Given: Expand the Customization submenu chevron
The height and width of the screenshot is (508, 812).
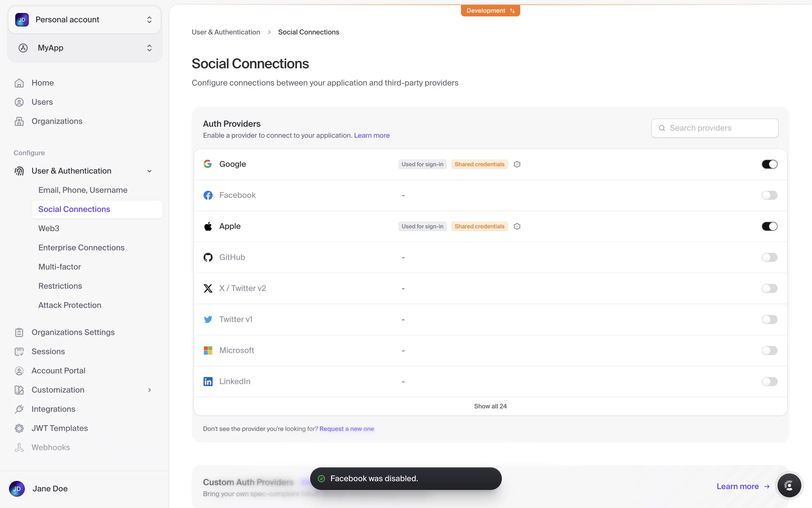Looking at the screenshot, I should point(149,390).
